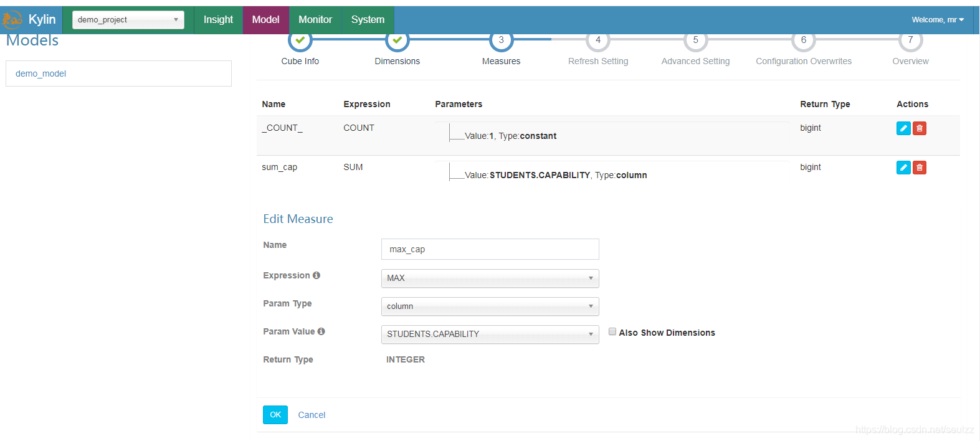Open the demo_project project dropdown
This screenshot has height=441, width=980.
[128, 20]
